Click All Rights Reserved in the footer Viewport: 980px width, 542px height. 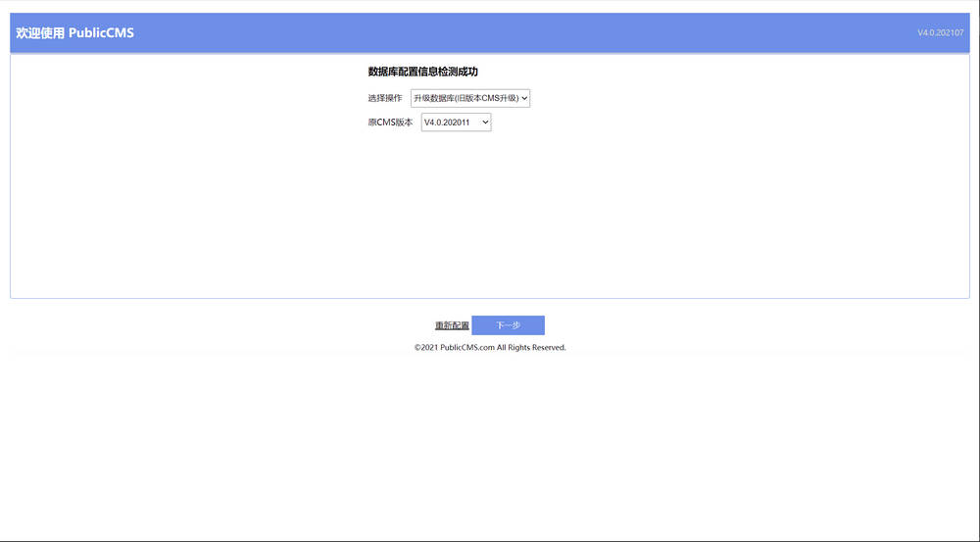click(x=531, y=348)
